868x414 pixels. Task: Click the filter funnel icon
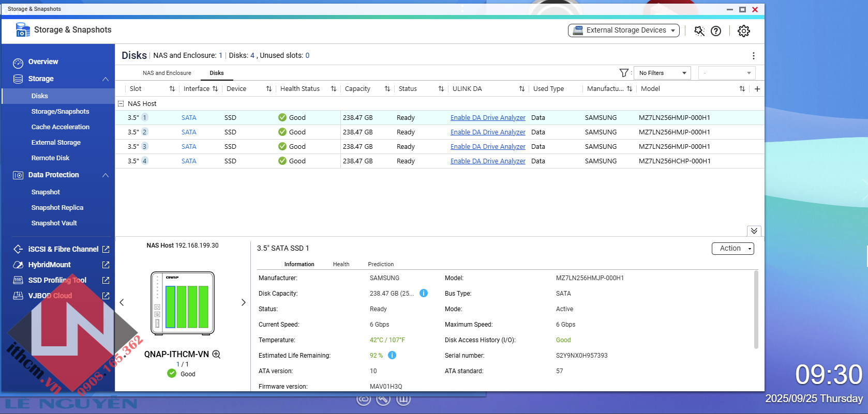[x=624, y=73]
